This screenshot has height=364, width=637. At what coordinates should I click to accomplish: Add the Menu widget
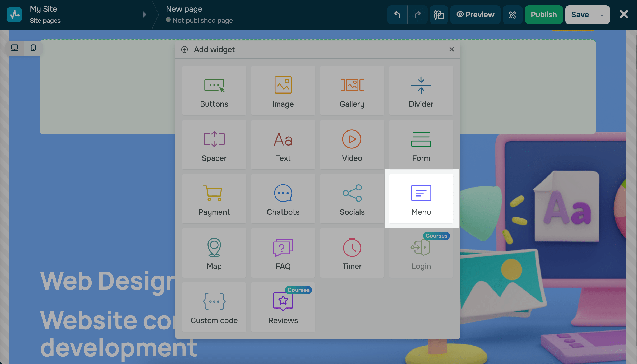tap(421, 199)
